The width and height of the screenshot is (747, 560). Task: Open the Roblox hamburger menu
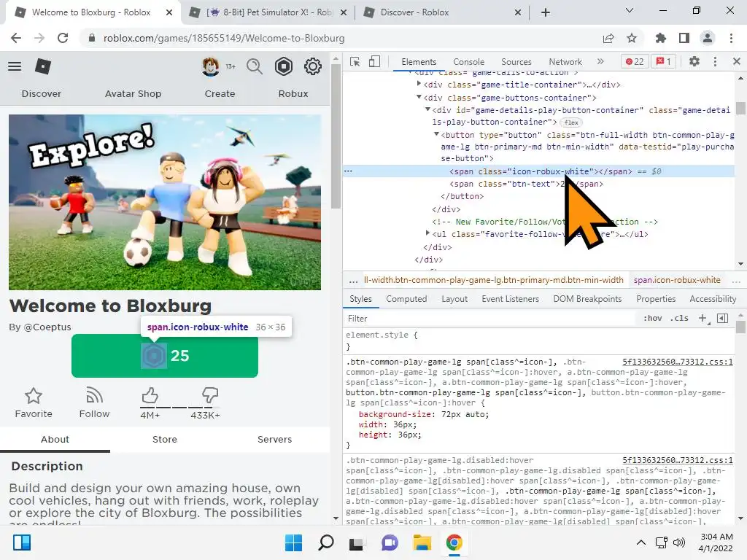pyautogui.click(x=15, y=66)
